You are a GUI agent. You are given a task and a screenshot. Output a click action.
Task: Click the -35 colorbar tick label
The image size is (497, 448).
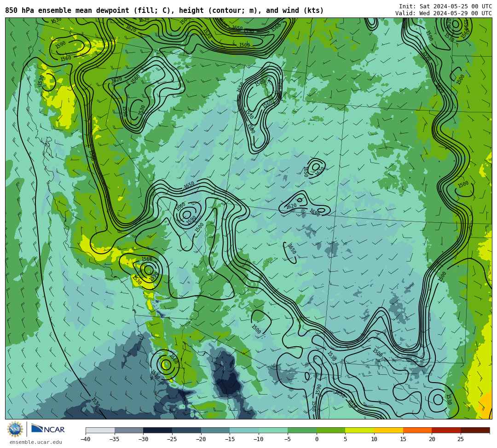[115, 439]
